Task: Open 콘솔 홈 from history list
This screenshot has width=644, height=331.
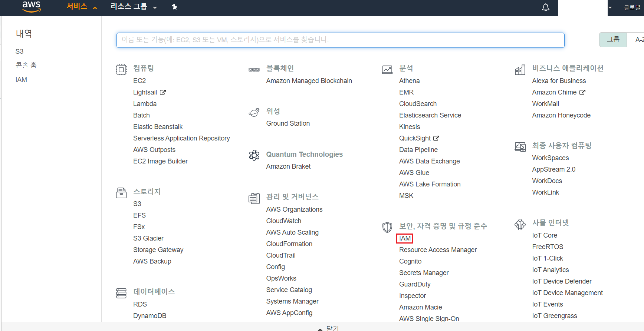Action: (26, 65)
